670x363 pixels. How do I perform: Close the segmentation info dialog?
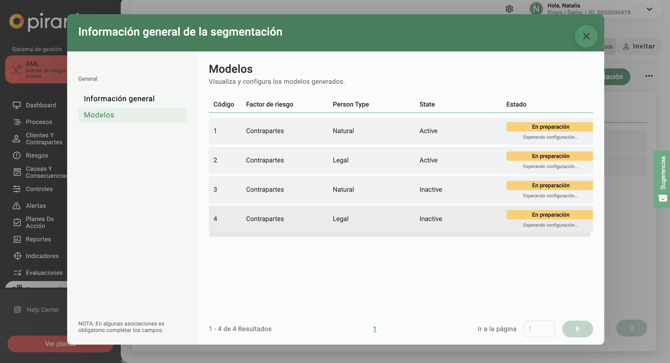(x=586, y=36)
